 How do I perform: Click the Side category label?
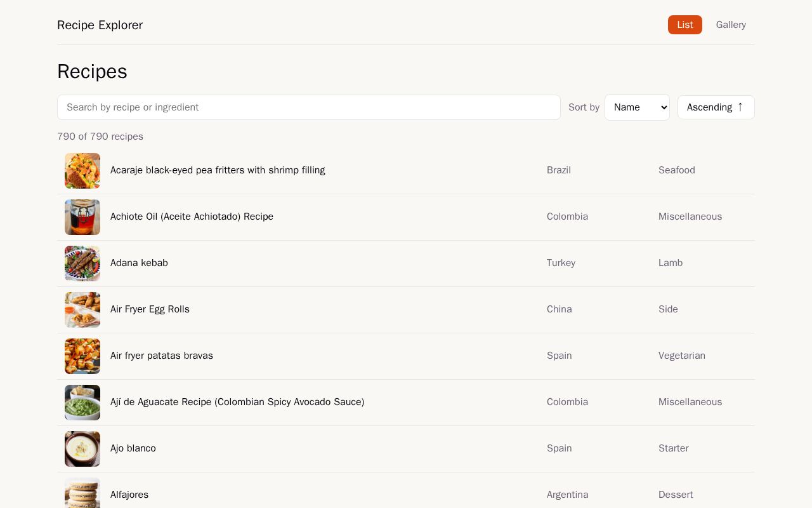(x=668, y=309)
